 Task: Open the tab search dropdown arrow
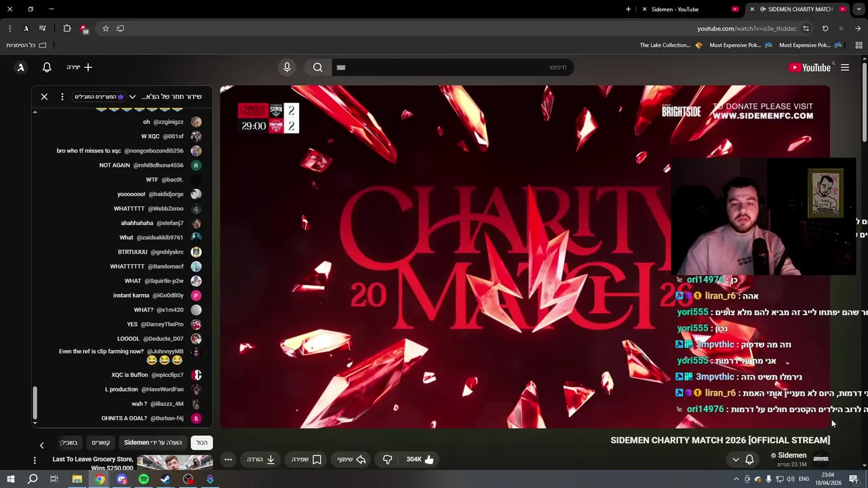click(x=859, y=9)
